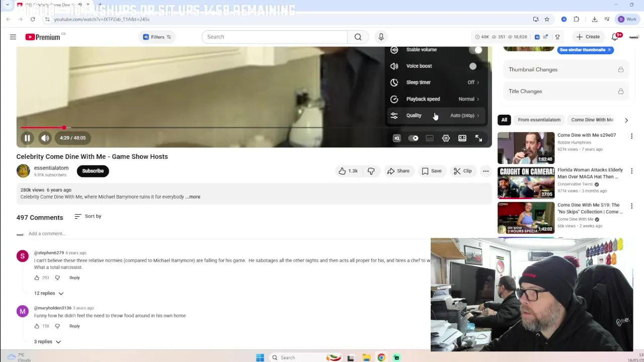Open player settings gear
The image size is (644, 362).
(x=446, y=138)
